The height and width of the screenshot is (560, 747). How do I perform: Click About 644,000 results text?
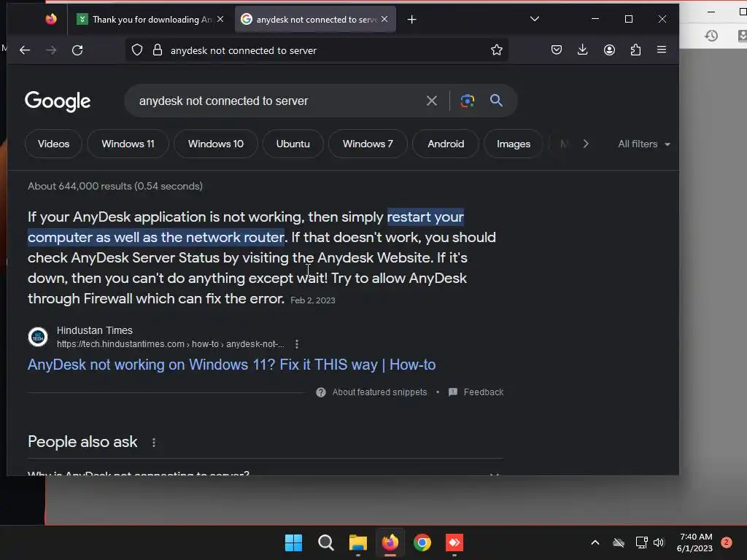pos(115,186)
